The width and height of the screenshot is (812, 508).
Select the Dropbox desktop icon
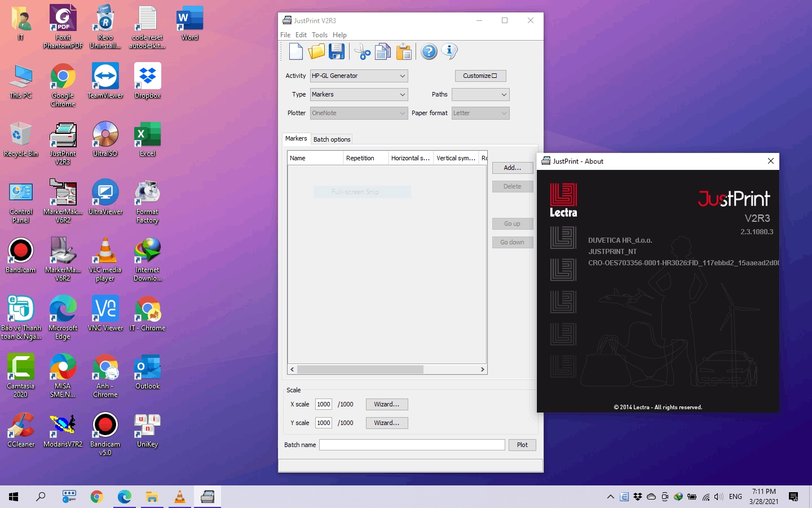coord(148,81)
